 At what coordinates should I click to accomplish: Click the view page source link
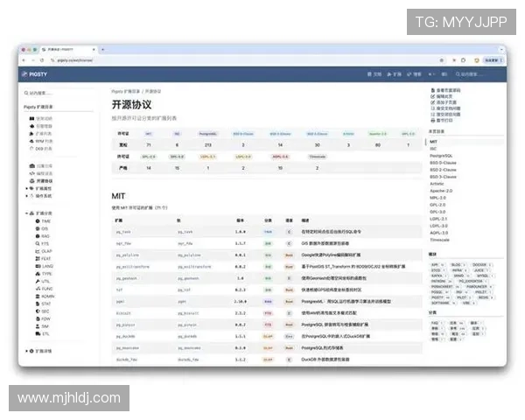coord(445,90)
